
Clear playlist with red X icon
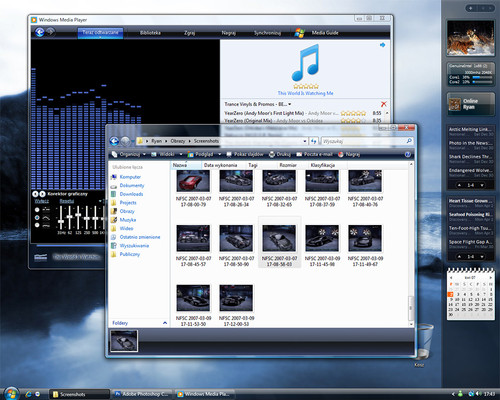(x=384, y=104)
